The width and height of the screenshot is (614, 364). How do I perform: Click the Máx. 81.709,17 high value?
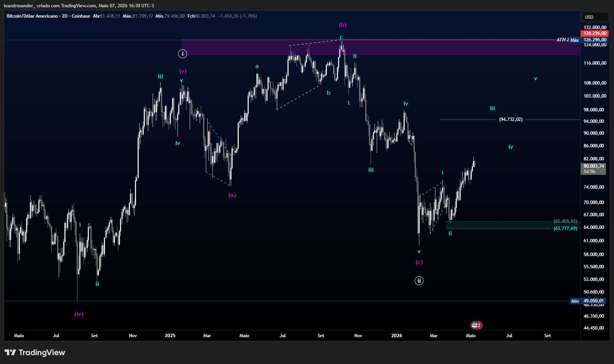coord(138,16)
